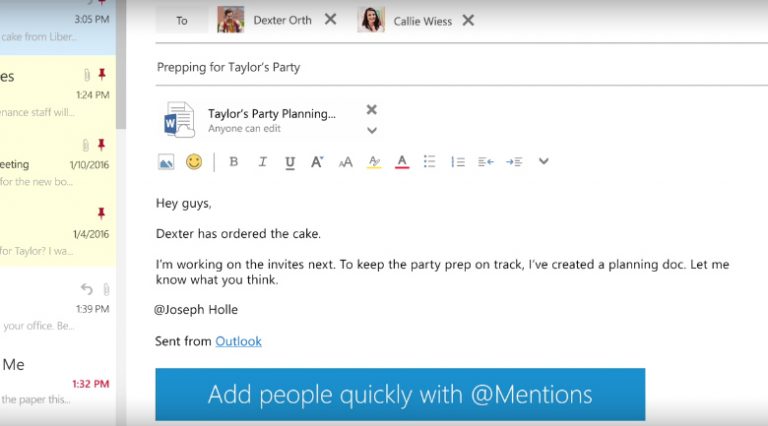The height and width of the screenshot is (426, 768).
Task: Open the To recipient picker
Action: tap(182, 21)
